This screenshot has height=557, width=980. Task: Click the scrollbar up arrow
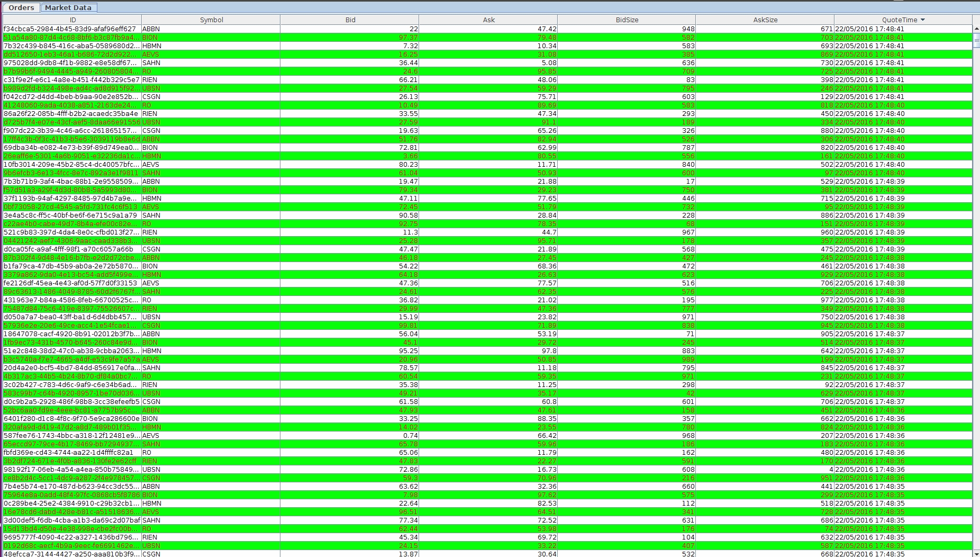click(976, 29)
